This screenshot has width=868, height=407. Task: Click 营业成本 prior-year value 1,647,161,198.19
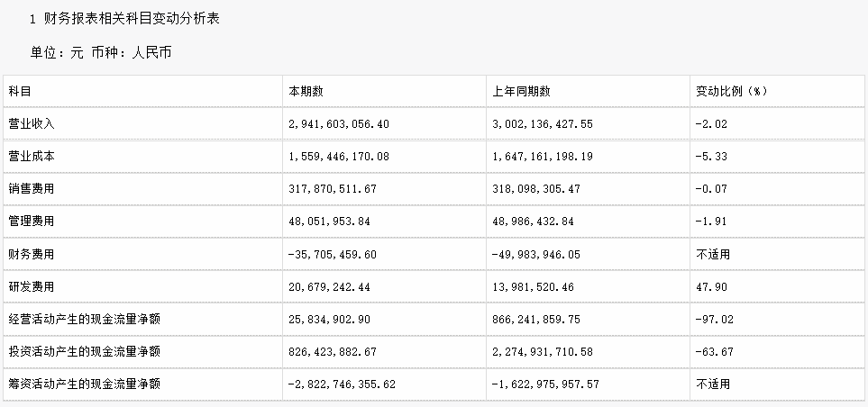point(543,157)
